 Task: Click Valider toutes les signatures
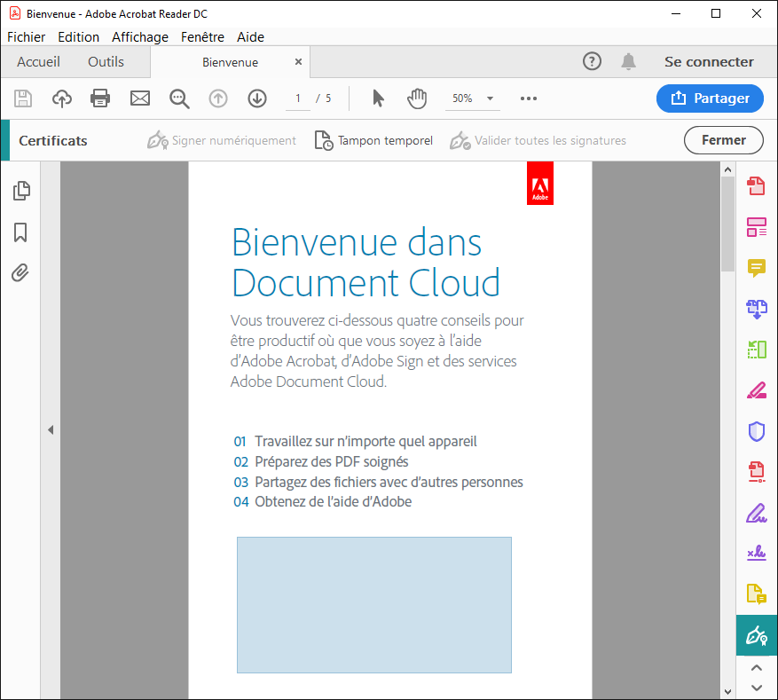tap(538, 140)
